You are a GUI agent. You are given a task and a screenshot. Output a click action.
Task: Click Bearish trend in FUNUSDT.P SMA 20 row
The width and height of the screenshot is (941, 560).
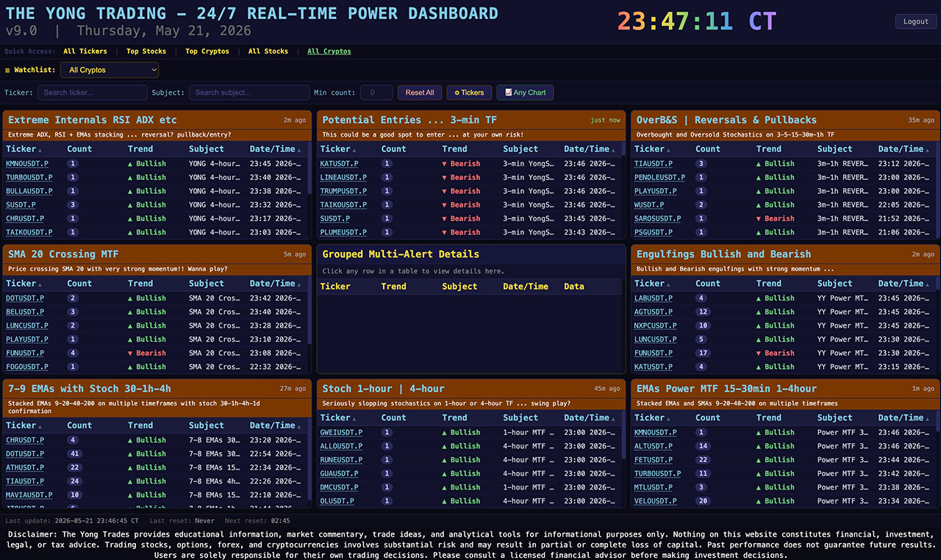146,353
